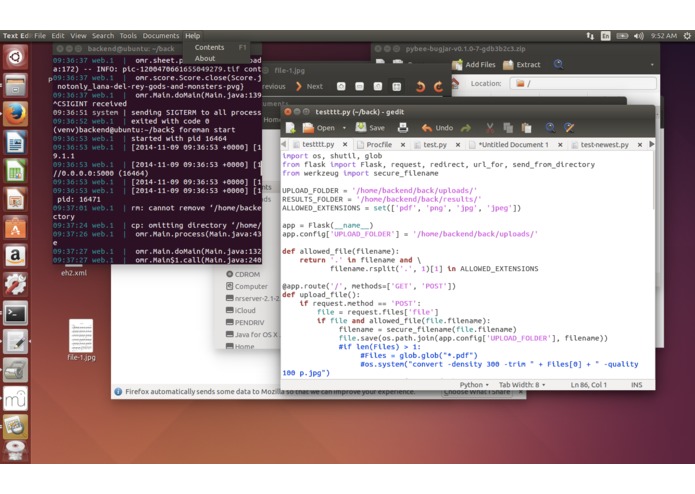
Task: Open Terminal from the launcher
Action: click(x=16, y=313)
